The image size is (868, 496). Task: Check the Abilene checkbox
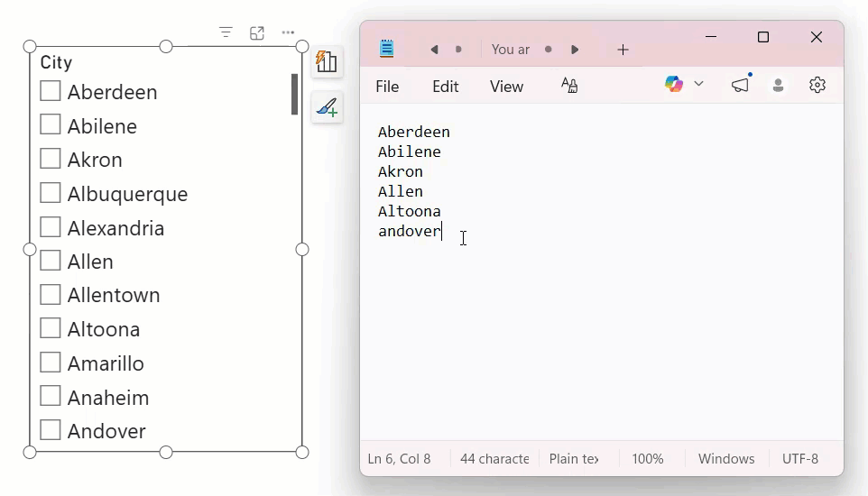click(51, 125)
